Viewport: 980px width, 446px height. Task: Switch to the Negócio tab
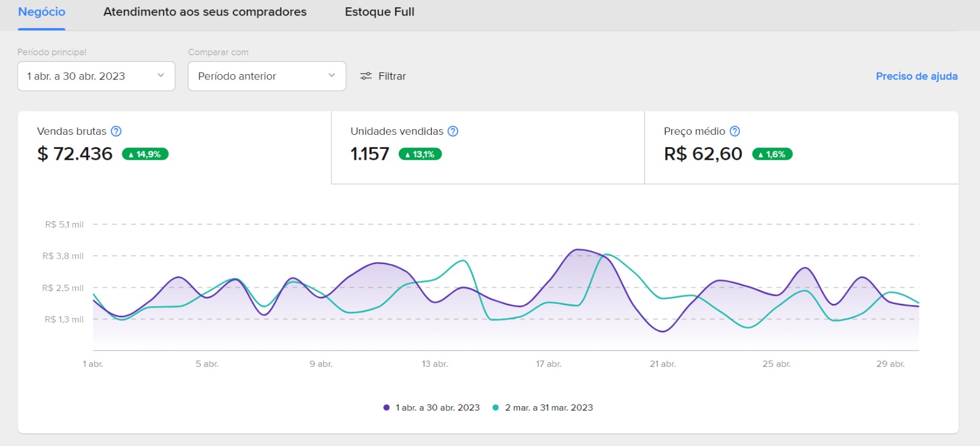tap(42, 12)
